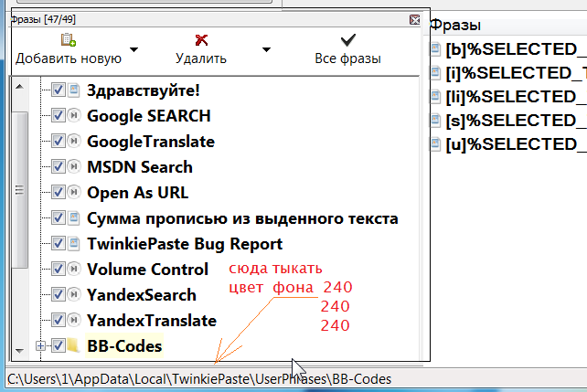Select the Google SEARCH phrase
Viewport: 587px width, 392px height.
click(x=149, y=115)
